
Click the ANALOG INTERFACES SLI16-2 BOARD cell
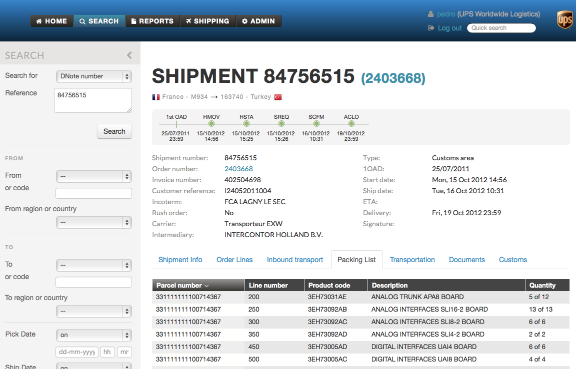pyautogui.click(x=429, y=309)
